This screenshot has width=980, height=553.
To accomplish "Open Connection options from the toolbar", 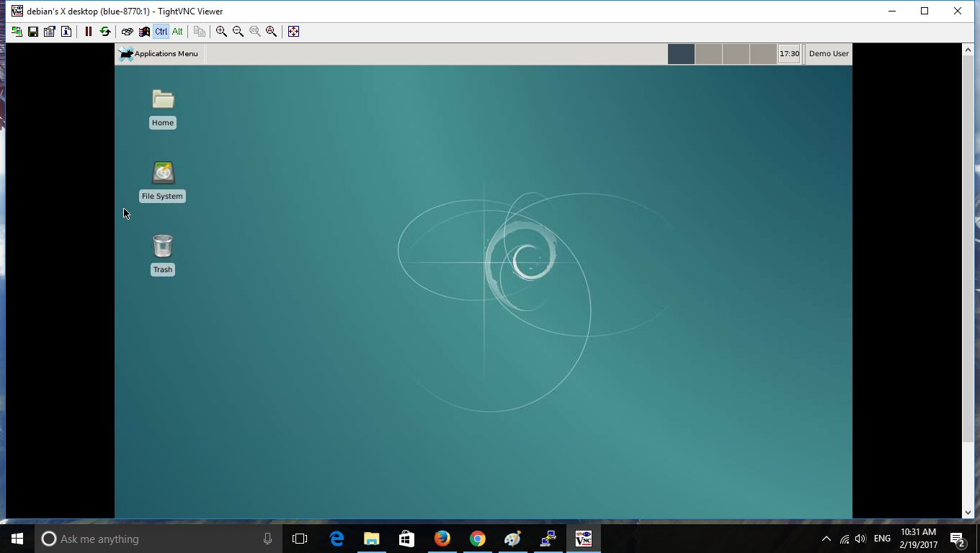I will 50,32.
